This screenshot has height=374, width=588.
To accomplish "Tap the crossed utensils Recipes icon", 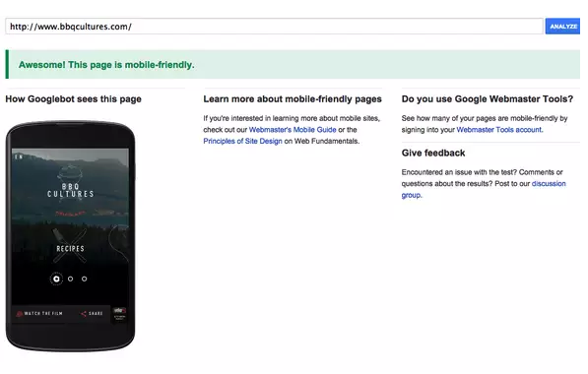I will 70,245.
